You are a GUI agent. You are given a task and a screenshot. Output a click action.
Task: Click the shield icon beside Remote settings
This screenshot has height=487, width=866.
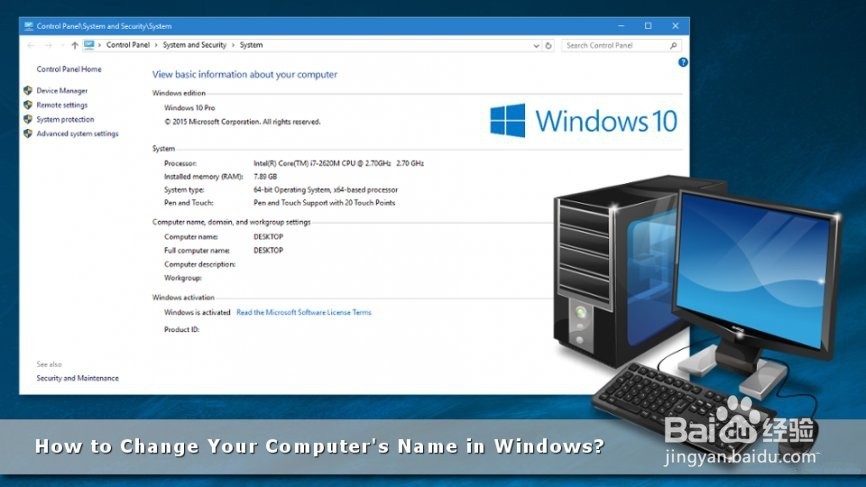point(28,105)
